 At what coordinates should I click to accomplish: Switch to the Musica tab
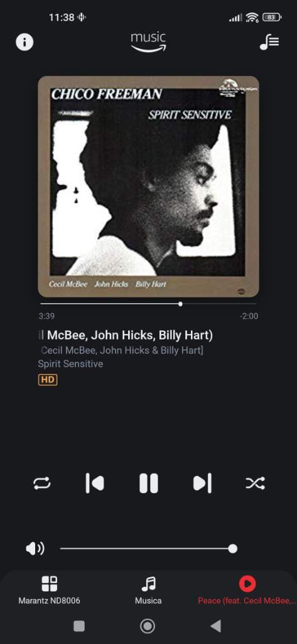tap(148, 590)
